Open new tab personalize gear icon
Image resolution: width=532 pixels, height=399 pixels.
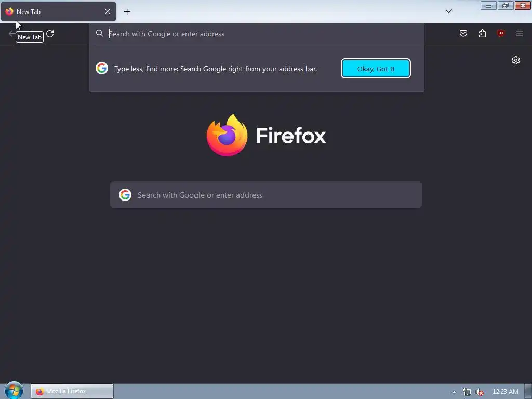(516, 60)
